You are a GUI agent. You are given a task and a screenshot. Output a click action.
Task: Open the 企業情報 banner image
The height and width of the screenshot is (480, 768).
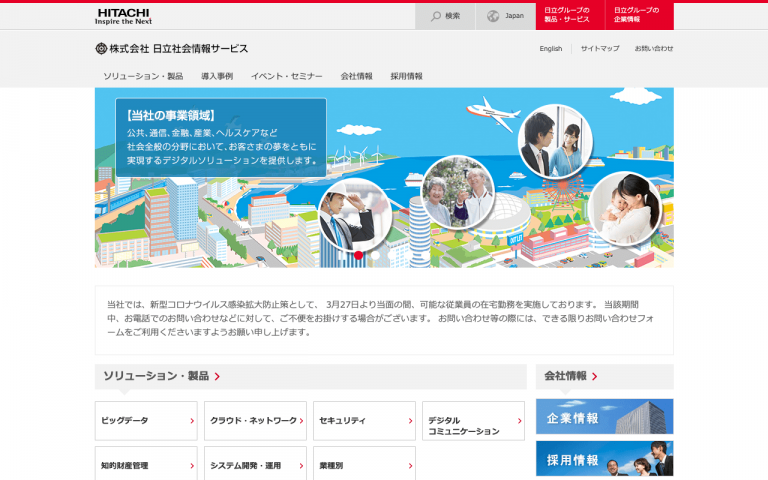click(604, 416)
